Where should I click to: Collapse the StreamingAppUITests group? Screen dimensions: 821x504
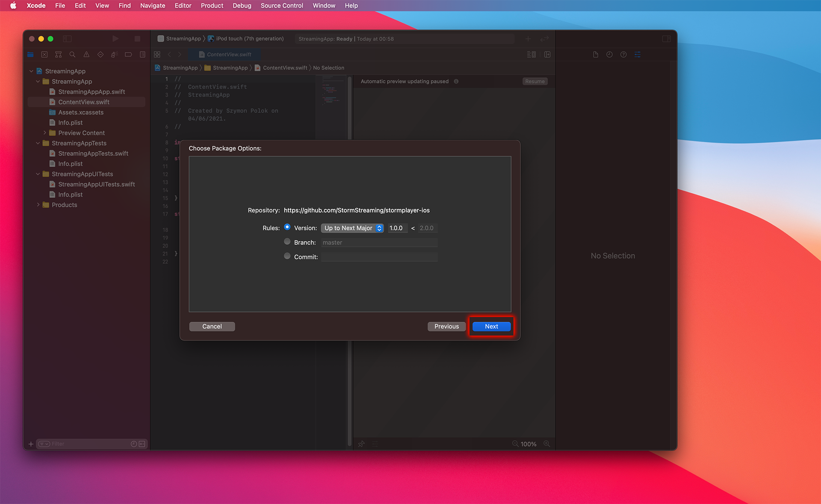[38, 174]
